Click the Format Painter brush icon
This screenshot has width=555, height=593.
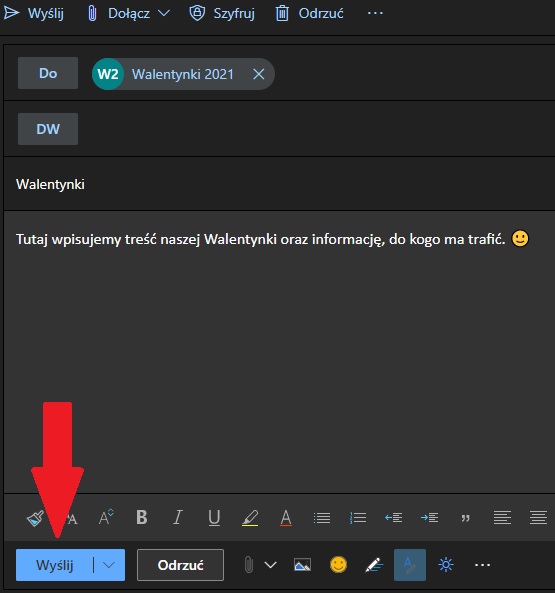(x=35, y=517)
